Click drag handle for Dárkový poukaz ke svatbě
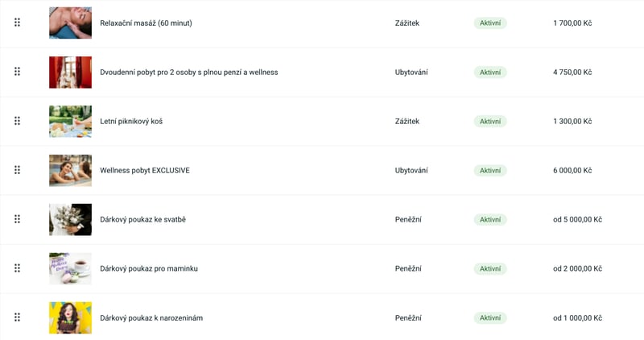The image size is (644, 340). click(x=17, y=219)
